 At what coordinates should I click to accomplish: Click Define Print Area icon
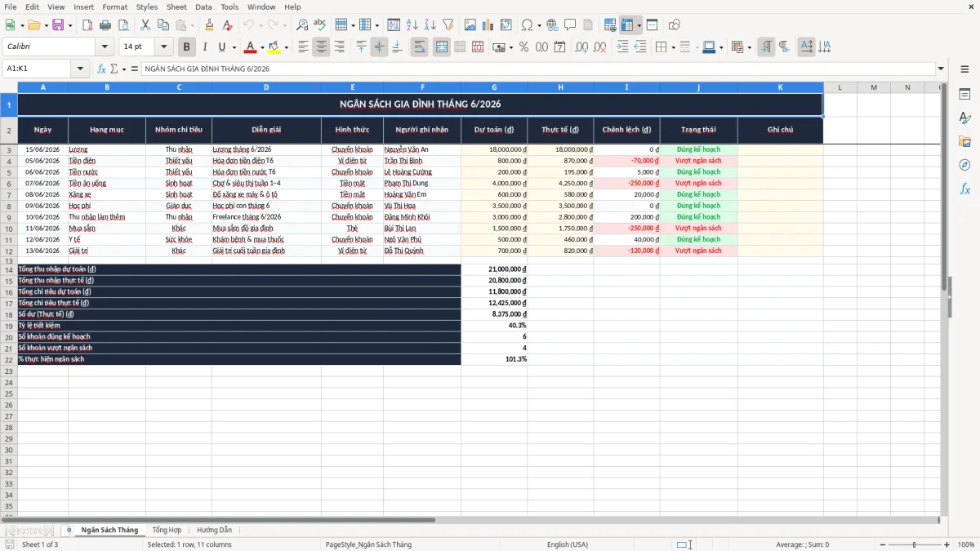click(610, 25)
